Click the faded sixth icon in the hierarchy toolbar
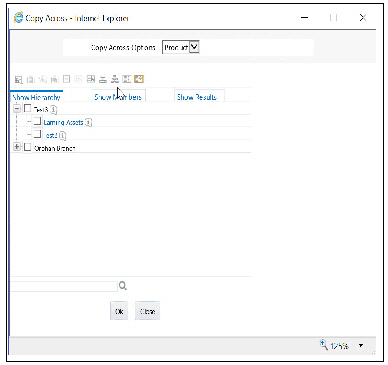388x365 pixels. pyautogui.click(x=79, y=79)
